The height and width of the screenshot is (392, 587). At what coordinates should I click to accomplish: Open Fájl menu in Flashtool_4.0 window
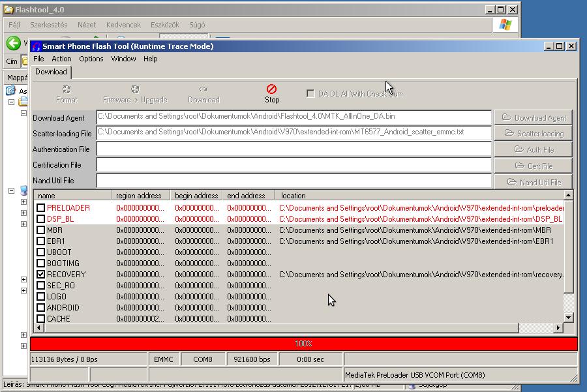coord(14,25)
